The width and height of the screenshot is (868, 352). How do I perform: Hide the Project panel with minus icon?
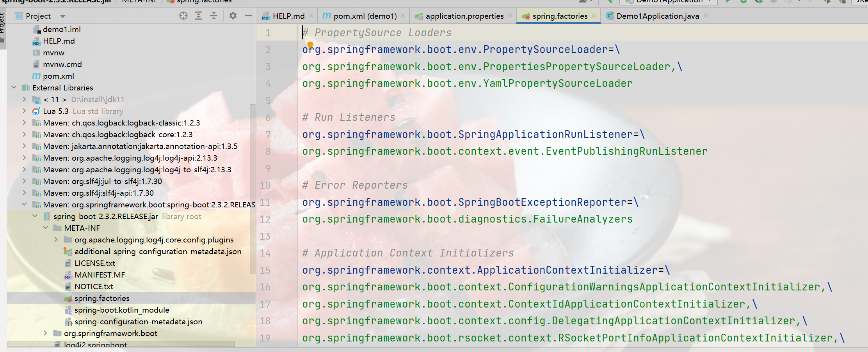tap(248, 16)
